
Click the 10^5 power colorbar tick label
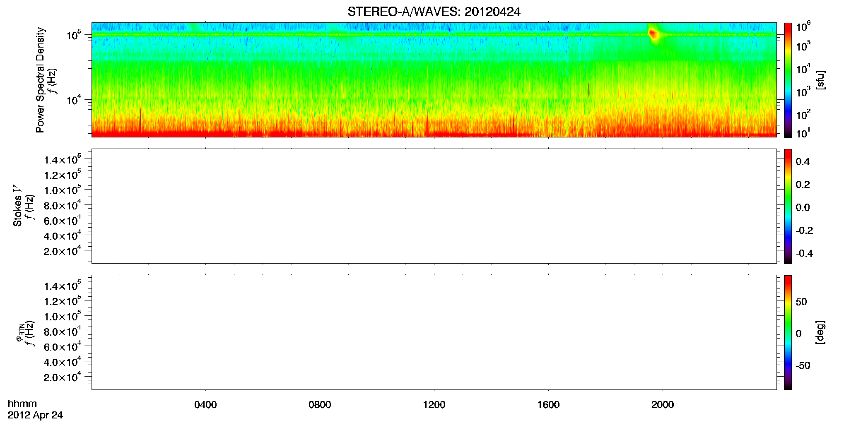[803, 46]
